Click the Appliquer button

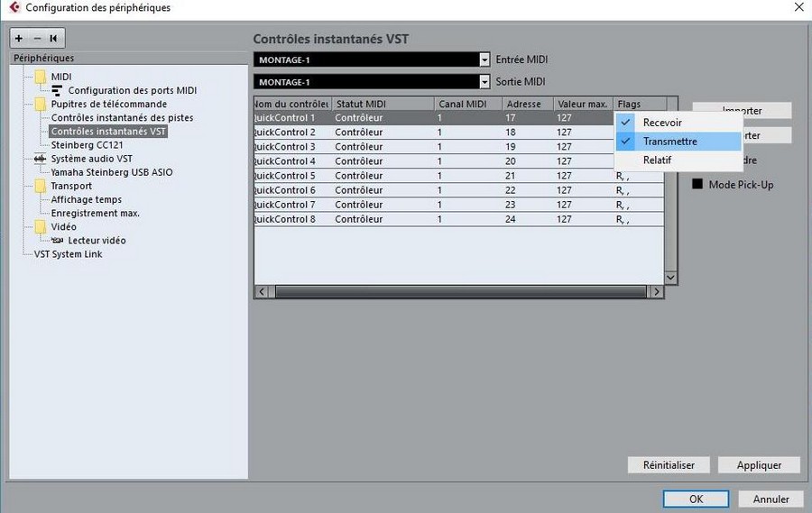click(x=758, y=465)
